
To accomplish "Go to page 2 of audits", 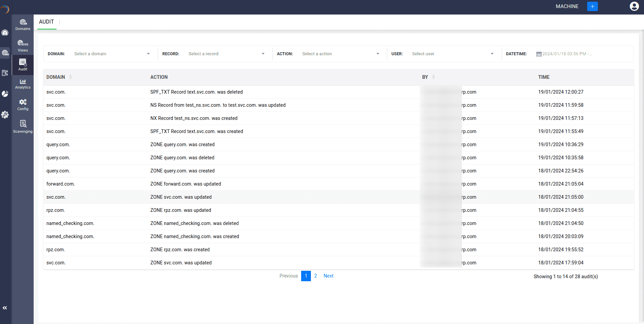I will [316, 276].
